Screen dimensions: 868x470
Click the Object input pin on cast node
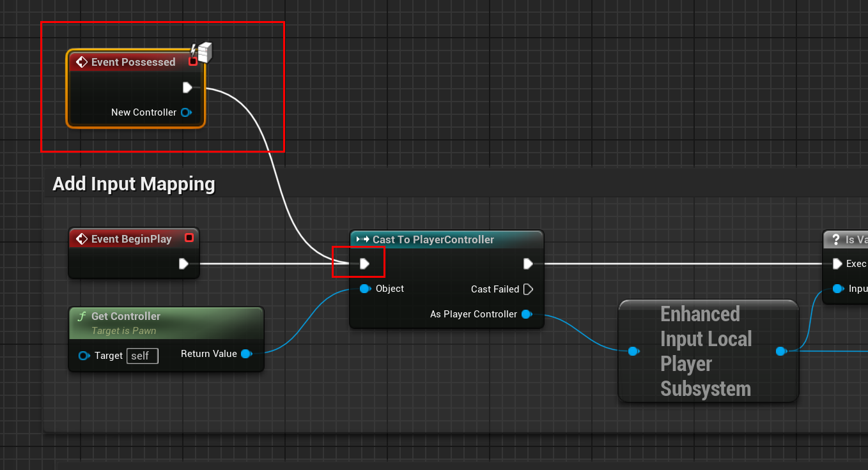pyautogui.click(x=364, y=289)
